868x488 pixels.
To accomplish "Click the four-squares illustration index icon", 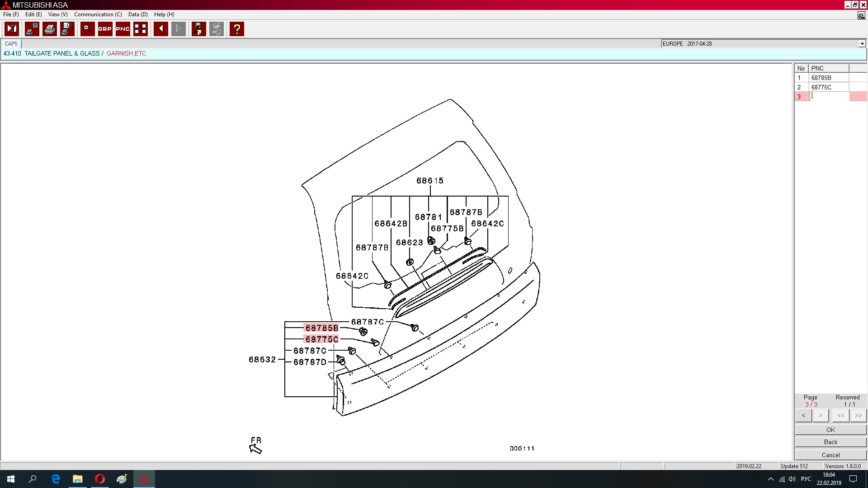I will tap(141, 29).
